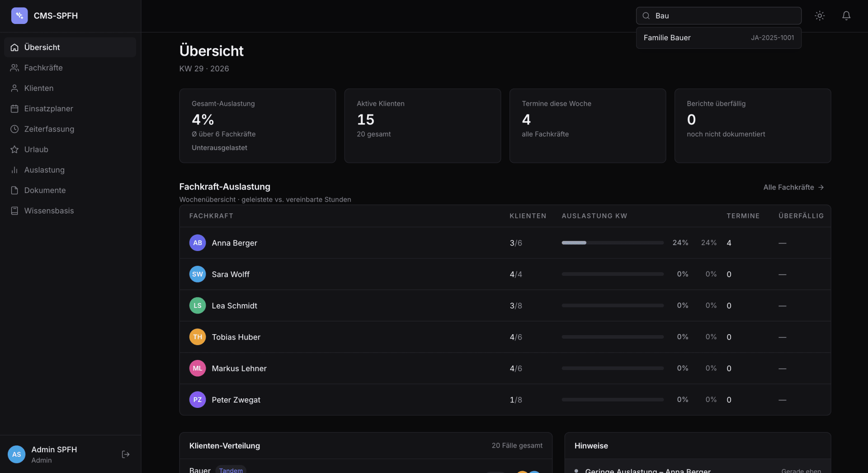Select the Familie Bauer search result
Viewport: 868px width, 473px height.
click(719, 38)
